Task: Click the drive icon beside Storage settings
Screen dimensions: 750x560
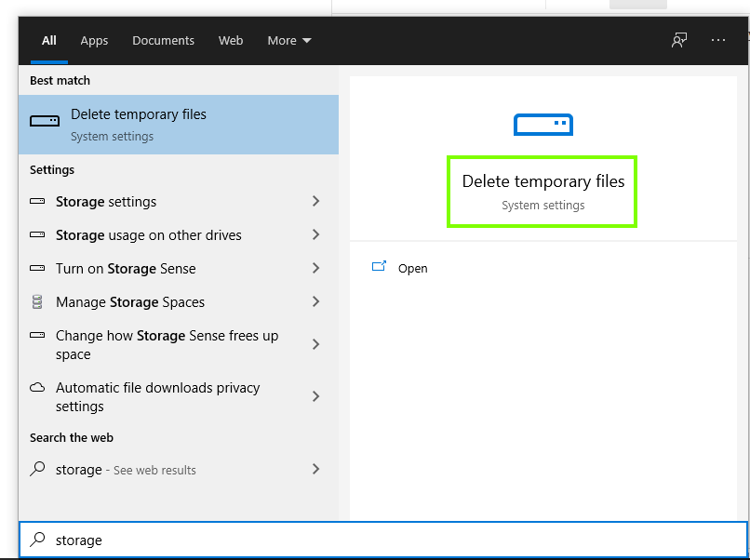Action: point(37,202)
